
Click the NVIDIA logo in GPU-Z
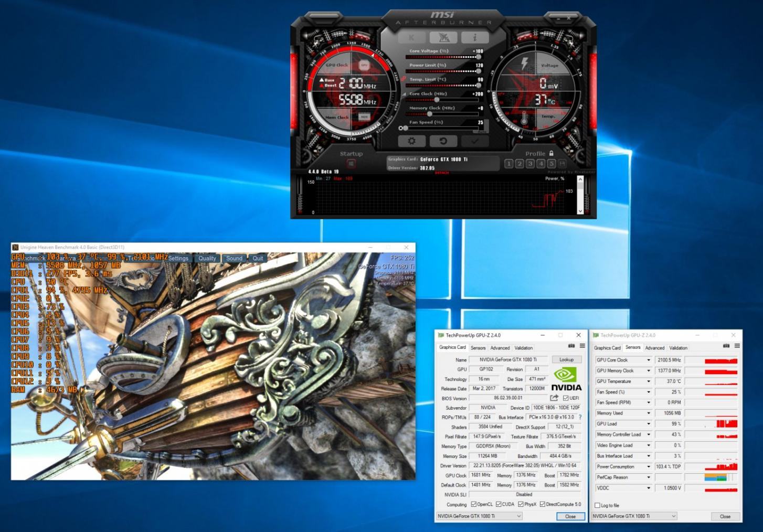[566, 379]
